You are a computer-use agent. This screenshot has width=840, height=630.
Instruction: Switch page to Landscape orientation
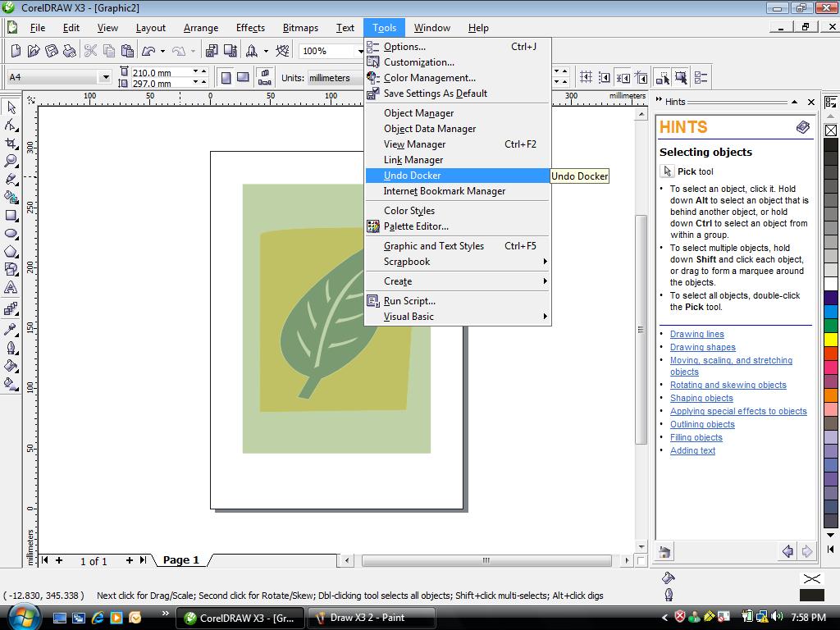click(x=243, y=78)
